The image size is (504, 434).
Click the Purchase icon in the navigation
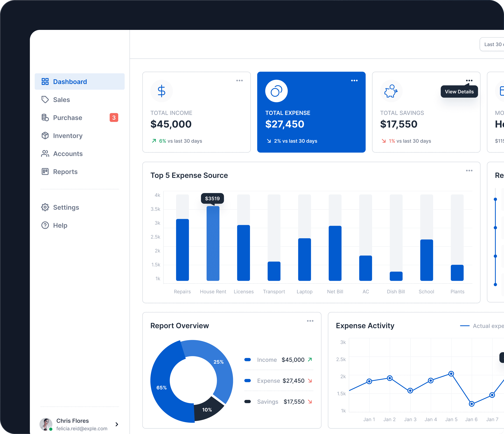(45, 118)
